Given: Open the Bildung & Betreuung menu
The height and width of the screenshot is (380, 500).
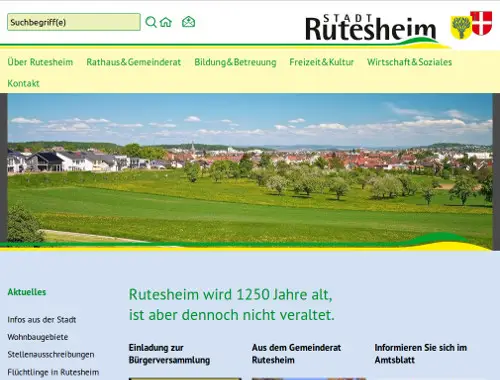Looking at the screenshot, I should [235, 62].
